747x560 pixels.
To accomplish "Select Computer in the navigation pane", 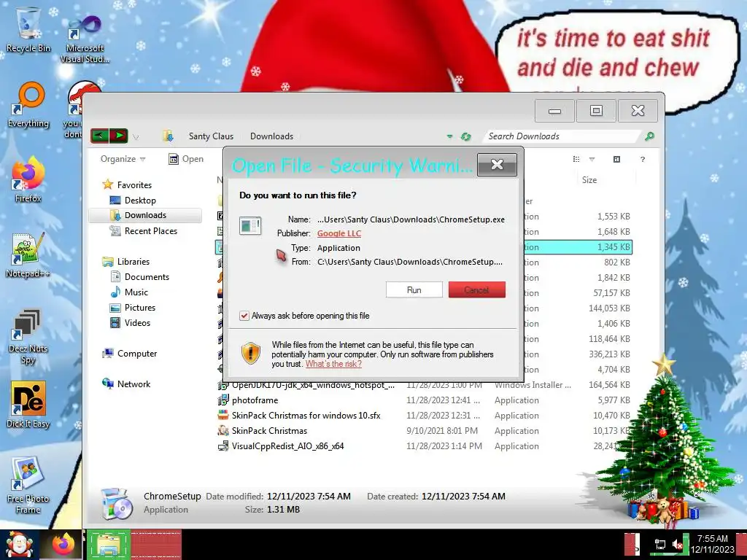I will pyautogui.click(x=129, y=354).
